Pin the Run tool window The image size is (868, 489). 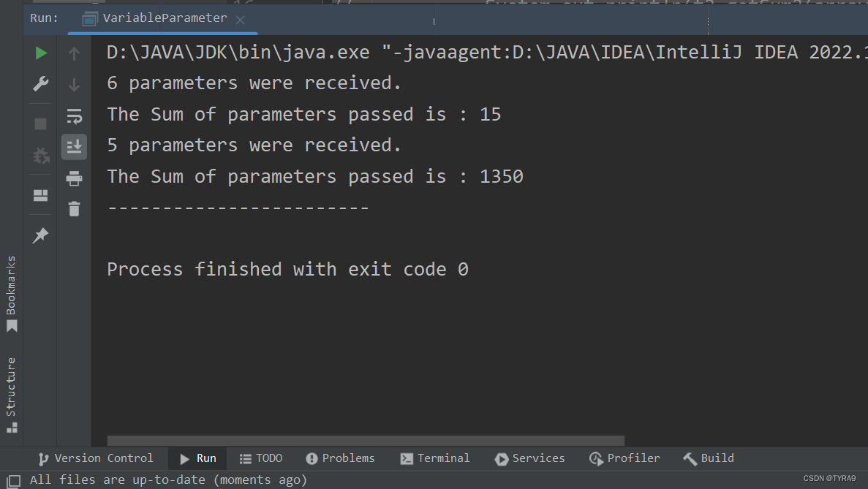(40, 235)
